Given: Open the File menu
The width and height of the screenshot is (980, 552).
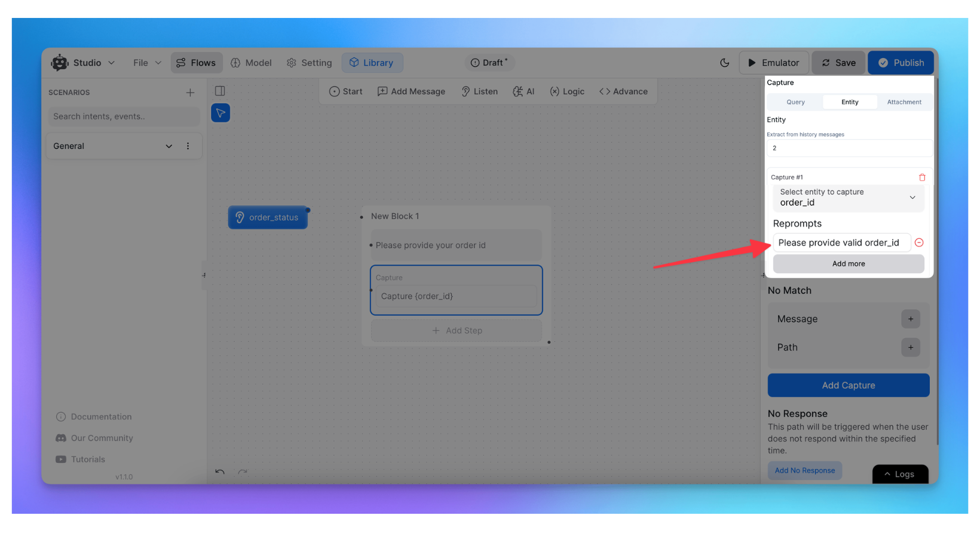Looking at the screenshot, I should click(x=147, y=63).
